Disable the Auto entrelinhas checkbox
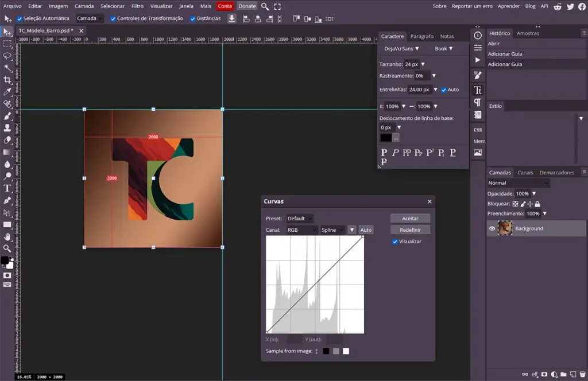 coord(444,90)
